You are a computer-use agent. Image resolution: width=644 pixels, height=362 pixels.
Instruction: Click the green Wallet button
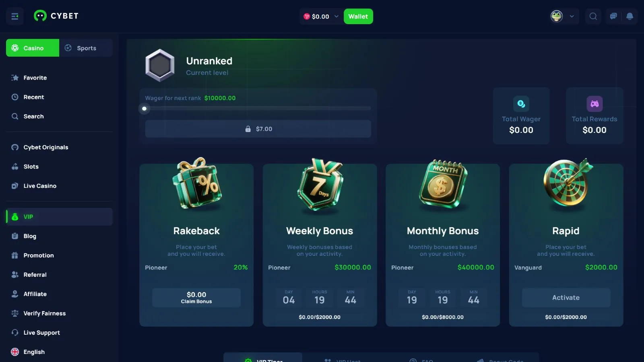[x=358, y=16]
